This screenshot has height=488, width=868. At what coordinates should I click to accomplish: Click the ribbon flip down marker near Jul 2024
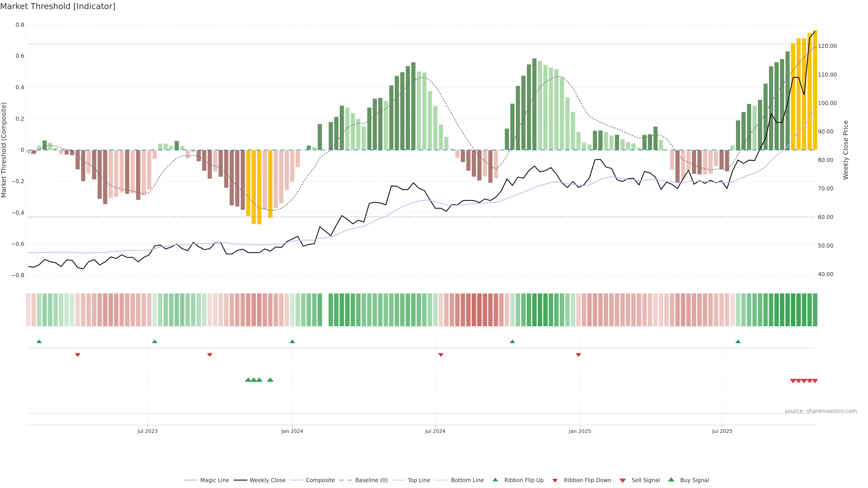tap(441, 355)
